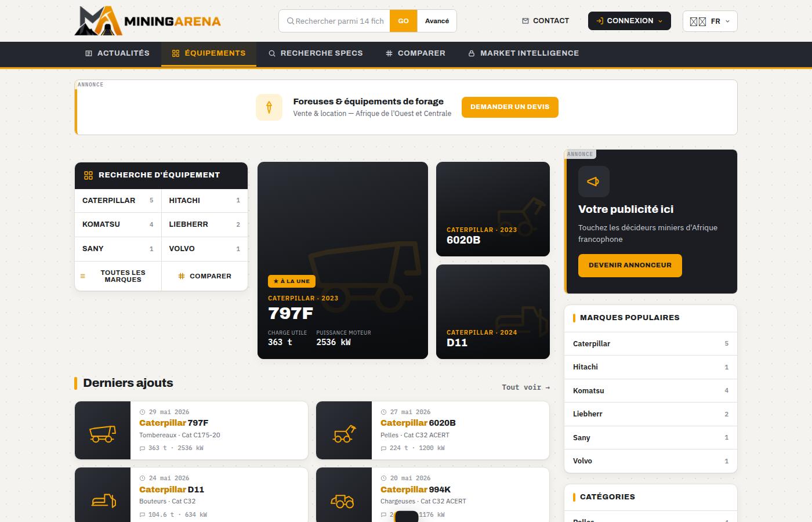Open Caterpillar D11 listing title

(x=172, y=490)
